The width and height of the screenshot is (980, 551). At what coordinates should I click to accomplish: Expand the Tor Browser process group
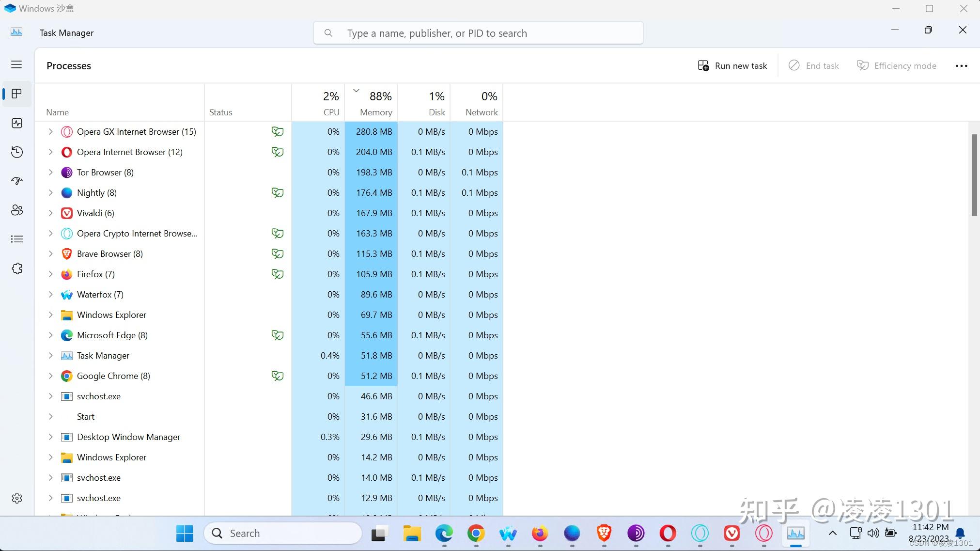pos(50,172)
